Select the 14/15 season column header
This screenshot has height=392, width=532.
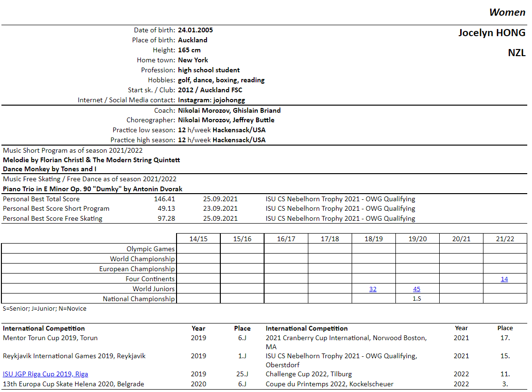198,239
